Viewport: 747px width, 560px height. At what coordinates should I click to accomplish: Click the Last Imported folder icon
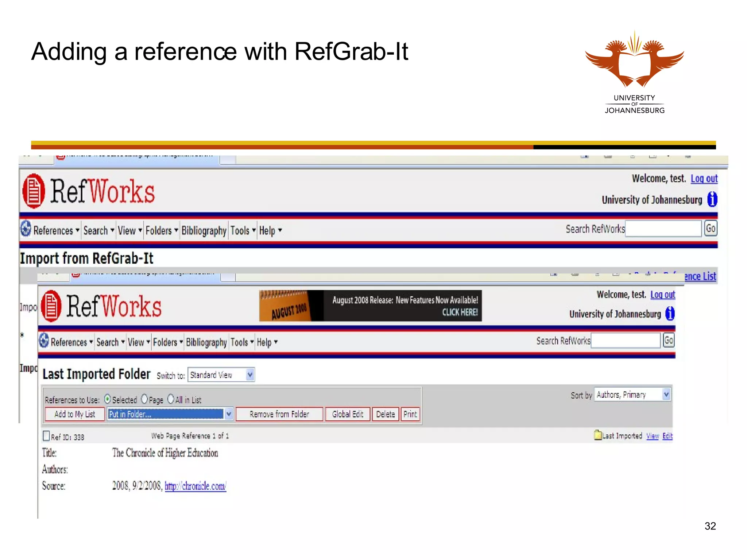click(x=598, y=435)
